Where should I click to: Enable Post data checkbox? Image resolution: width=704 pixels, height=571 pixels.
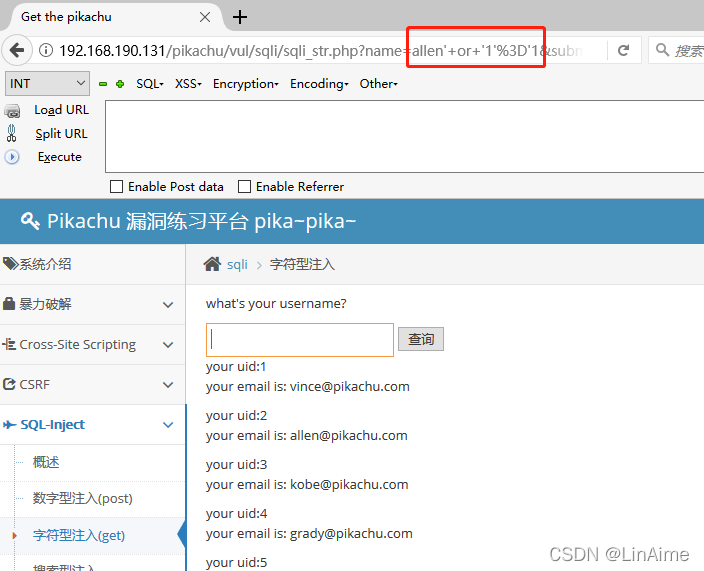click(116, 186)
